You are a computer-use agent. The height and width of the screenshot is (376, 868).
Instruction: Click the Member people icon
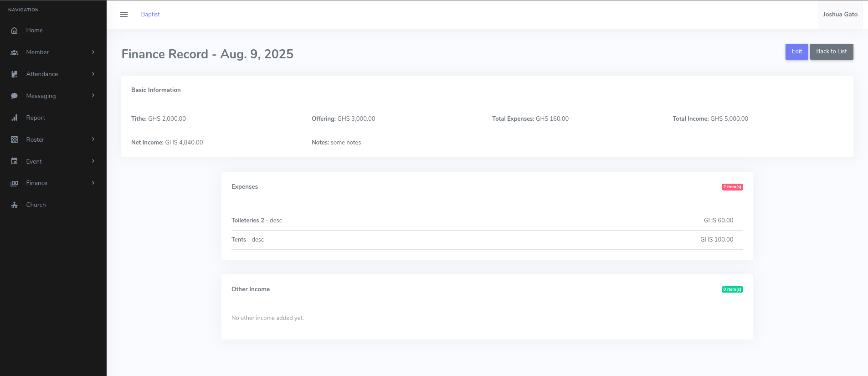tap(14, 52)
